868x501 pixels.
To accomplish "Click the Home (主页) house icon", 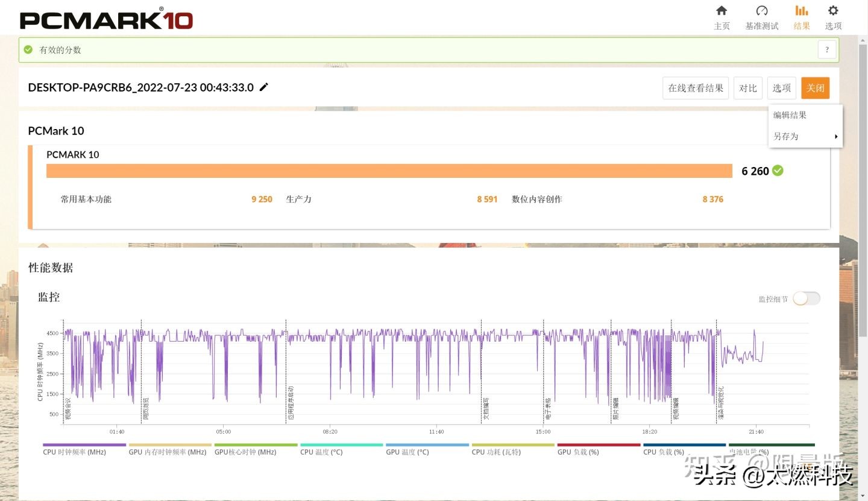I will coord(722,11).
